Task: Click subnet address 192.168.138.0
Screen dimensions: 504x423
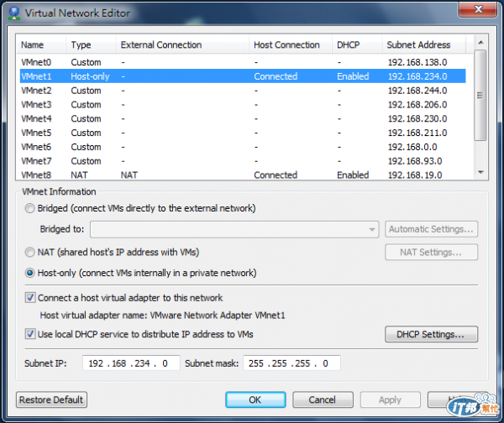Action: [x=417, y=62]
